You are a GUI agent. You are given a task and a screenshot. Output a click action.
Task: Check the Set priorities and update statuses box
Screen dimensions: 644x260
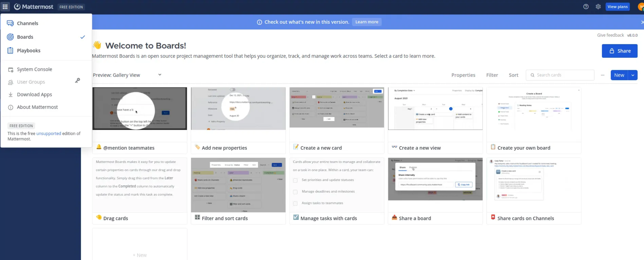pos(295,180)
